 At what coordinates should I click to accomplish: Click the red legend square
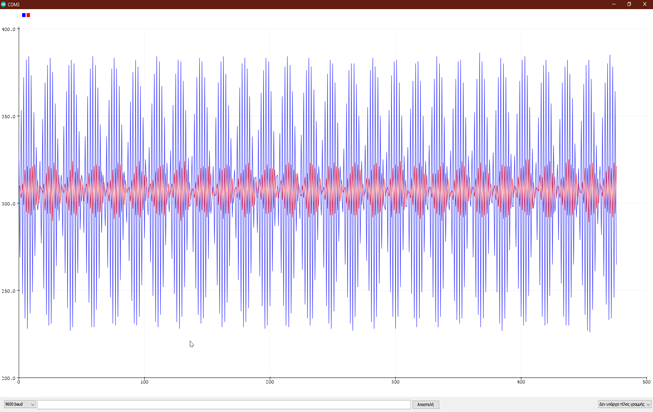click(x=28, y=15)
